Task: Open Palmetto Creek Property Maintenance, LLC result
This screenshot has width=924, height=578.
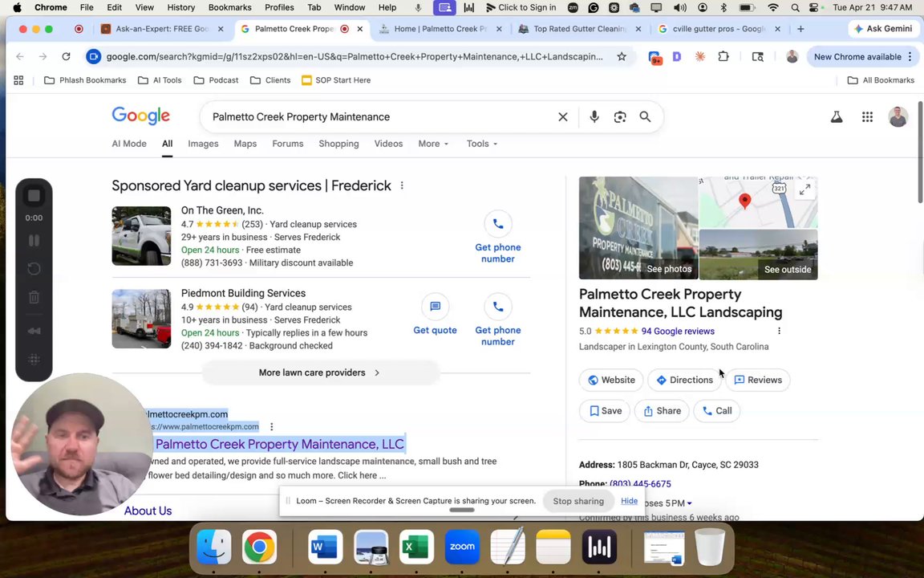Action: pos(279,444)
